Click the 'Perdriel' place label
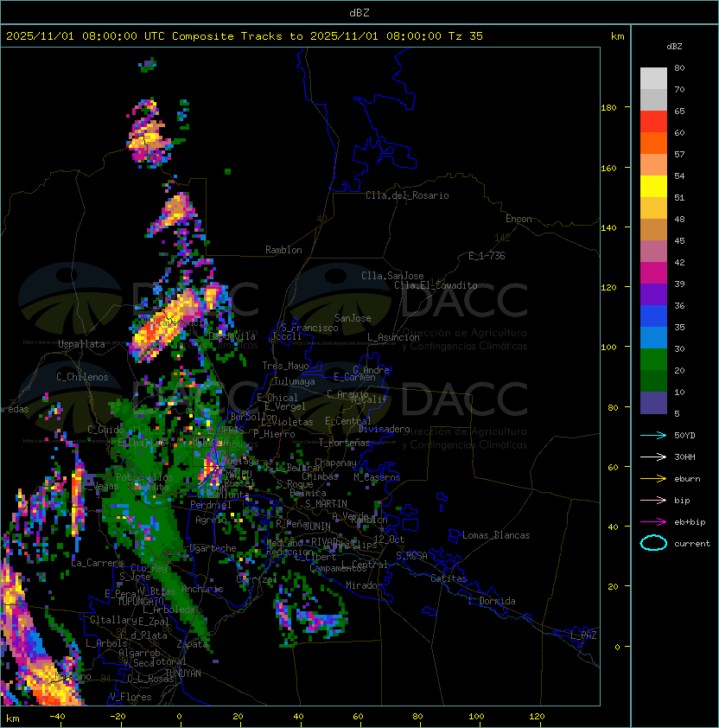 [x=210, y=505]
